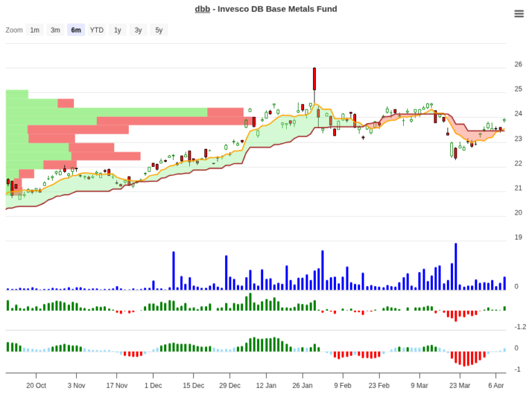Click the 26 Jan date label
This screenshot has width=532, height=403.
(x=302, y=386)
